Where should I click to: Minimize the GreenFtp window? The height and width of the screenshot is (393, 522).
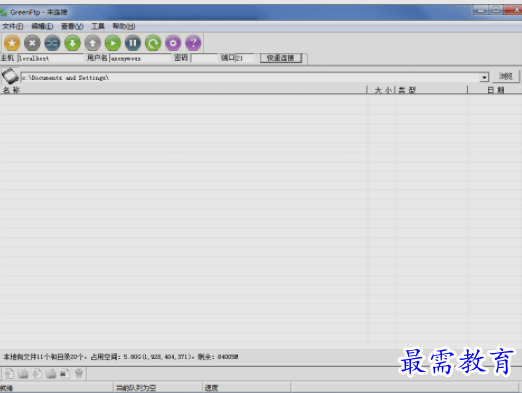pyautogui.click(x=481, y=10)
